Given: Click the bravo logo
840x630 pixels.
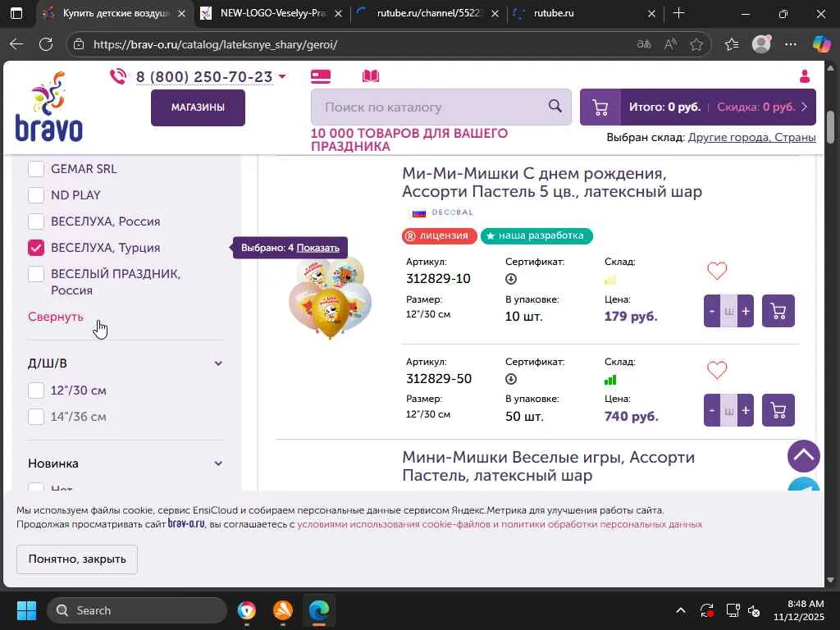Looking at the screenshot, I should click(x=48, y=107).
